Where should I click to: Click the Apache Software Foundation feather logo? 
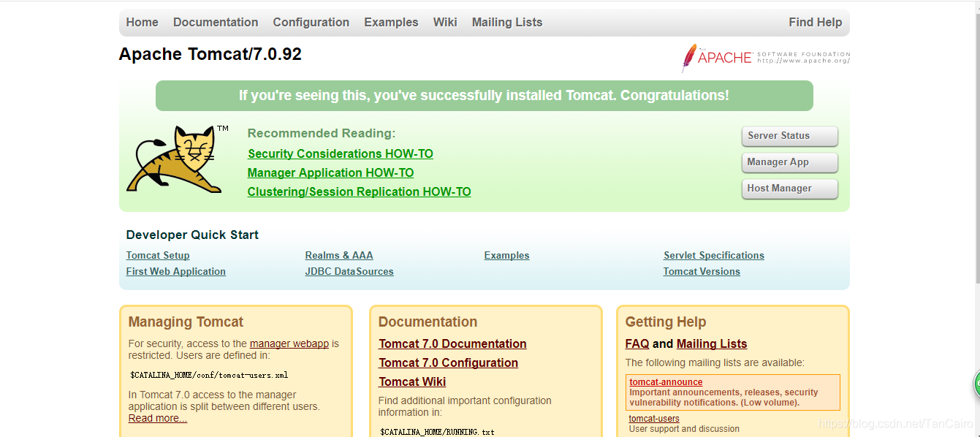click(x=766, y=58)
